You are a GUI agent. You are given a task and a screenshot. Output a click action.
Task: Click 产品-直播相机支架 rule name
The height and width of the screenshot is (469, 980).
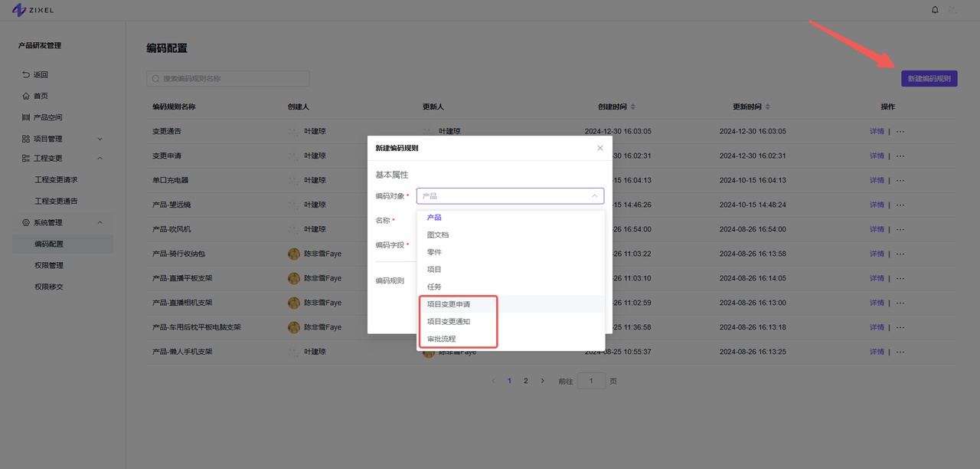point(182,303)
